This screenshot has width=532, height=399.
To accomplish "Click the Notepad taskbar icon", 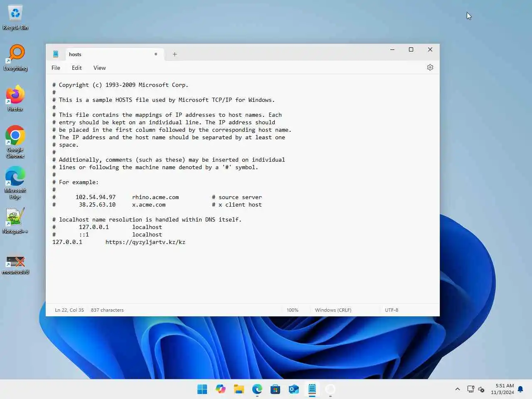I will tap(312, 389).
